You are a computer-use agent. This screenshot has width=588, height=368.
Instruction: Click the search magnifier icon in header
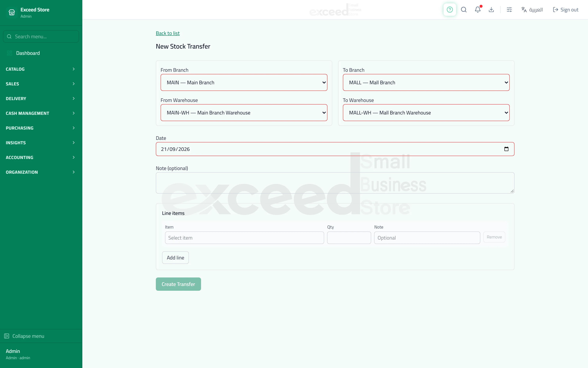tap(464, 10)
